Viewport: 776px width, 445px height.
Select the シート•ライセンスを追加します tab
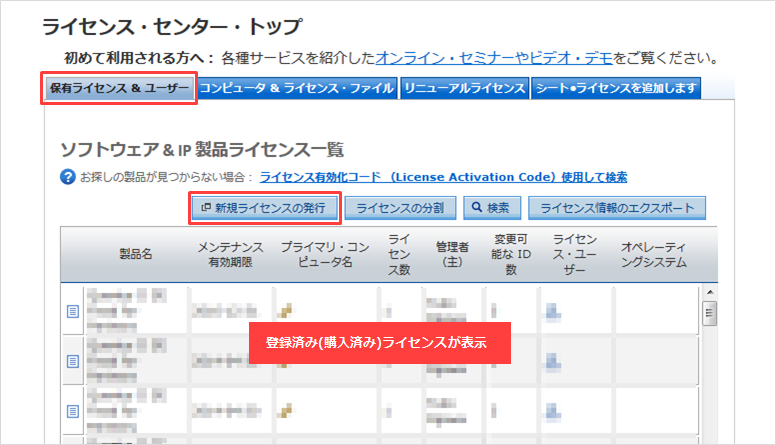coord(616,88)
